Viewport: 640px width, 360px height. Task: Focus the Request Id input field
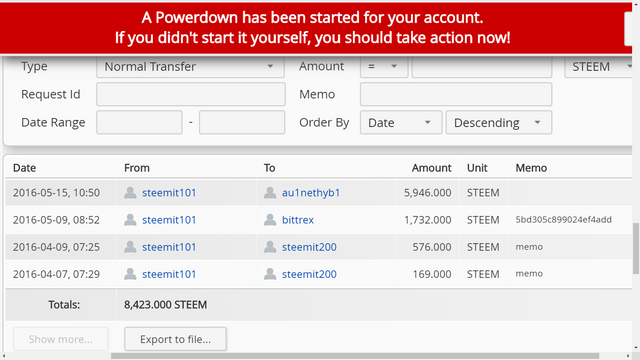pyautogui.click(x=191, y=94)
